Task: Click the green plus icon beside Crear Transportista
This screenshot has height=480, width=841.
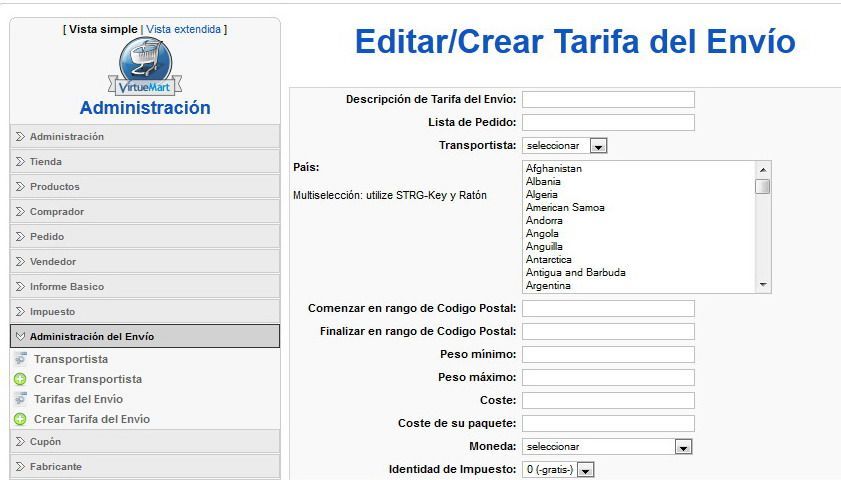Action: pyautogui.click(x=20, y=379)
